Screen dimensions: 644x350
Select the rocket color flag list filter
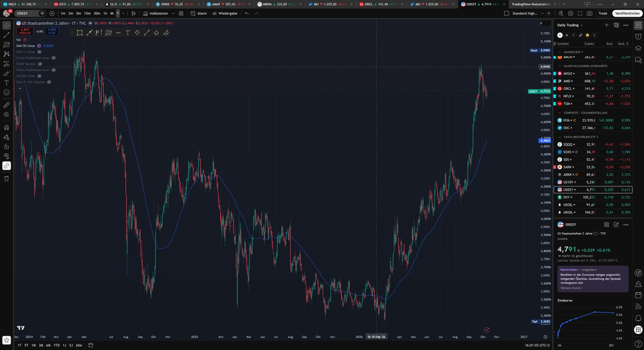click(581, 35)
